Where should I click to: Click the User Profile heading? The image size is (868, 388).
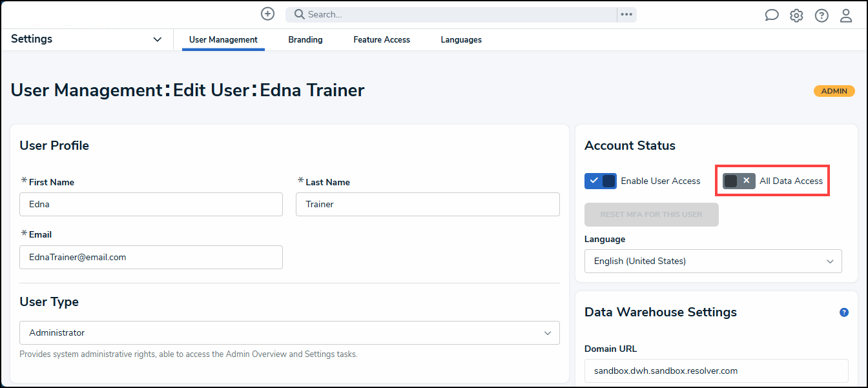(x=54, y=146)
